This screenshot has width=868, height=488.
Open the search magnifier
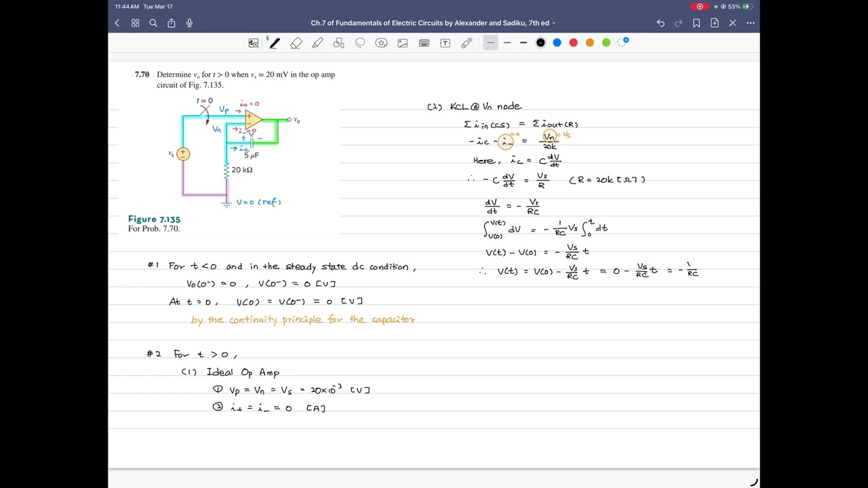coord(153,23)
